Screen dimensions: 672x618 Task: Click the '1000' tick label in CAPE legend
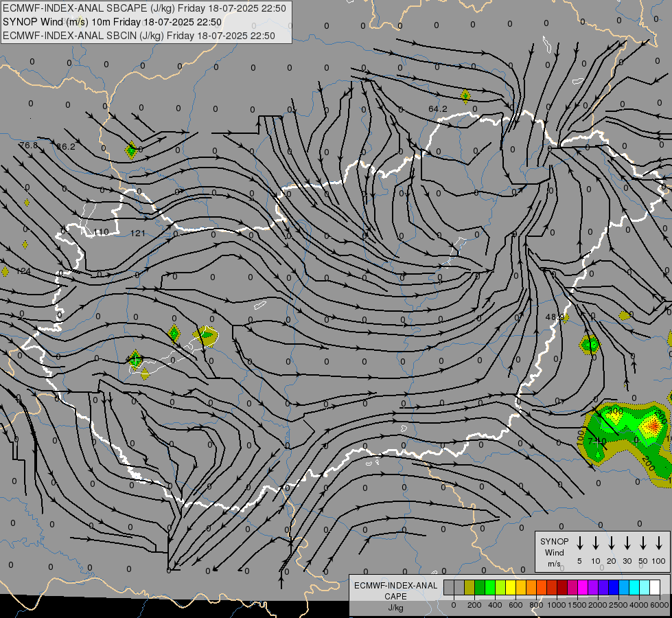click(557, 605)
